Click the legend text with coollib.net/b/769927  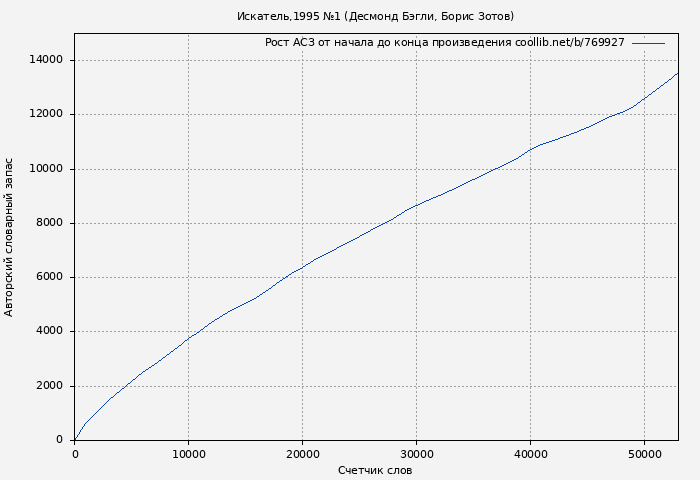pyautogui.click(x=444, y=43)
